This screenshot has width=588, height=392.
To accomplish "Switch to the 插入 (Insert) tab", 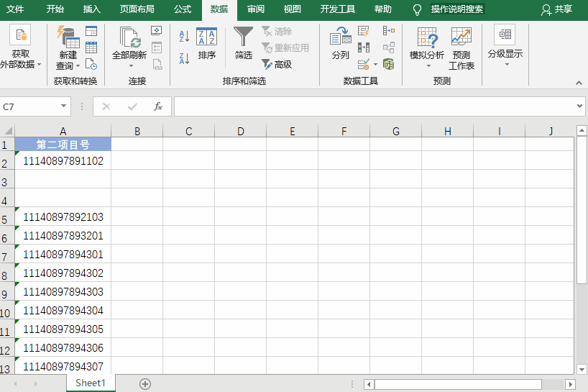I will tap(91, 9).
